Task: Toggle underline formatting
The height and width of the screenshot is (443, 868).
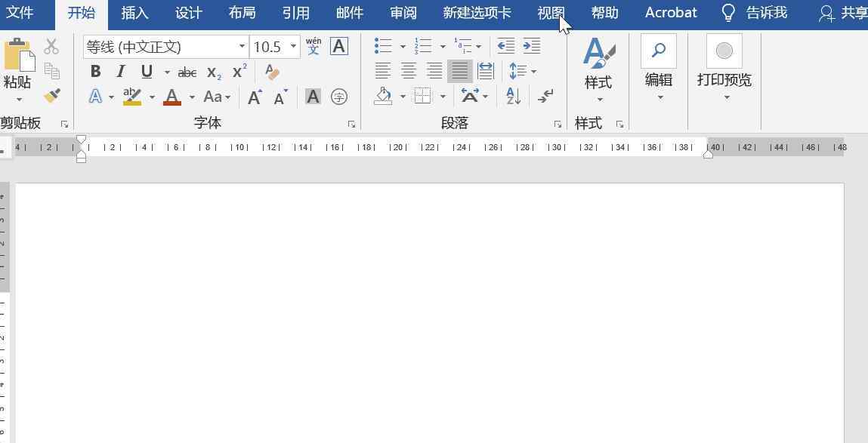Action: (147, 72)
